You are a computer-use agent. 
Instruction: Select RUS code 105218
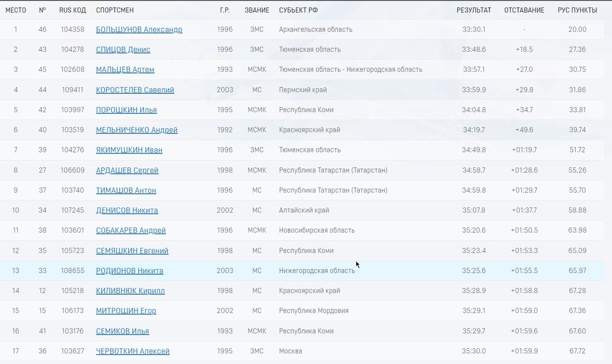(72, 291)
